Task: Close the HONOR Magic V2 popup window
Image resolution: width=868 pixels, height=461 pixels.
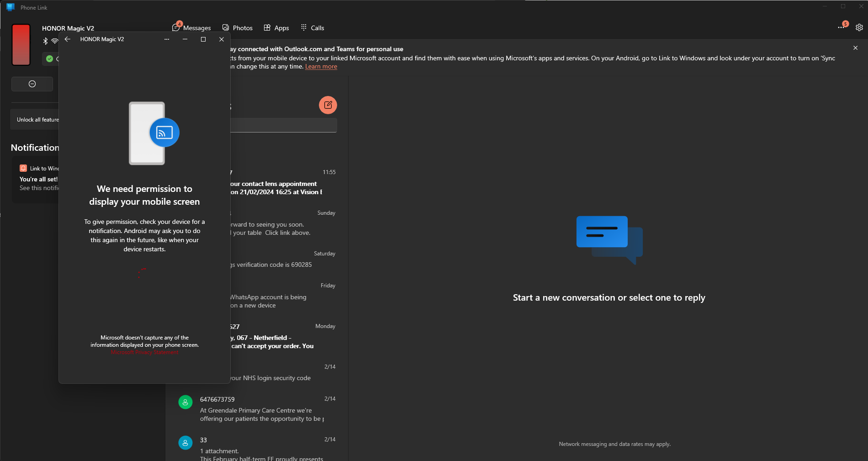Action: 222,39
